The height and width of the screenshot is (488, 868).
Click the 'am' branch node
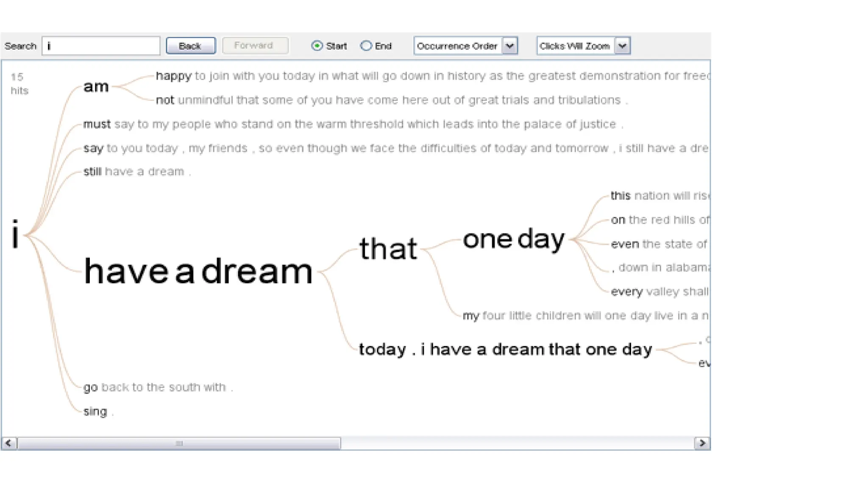point(96,87)
